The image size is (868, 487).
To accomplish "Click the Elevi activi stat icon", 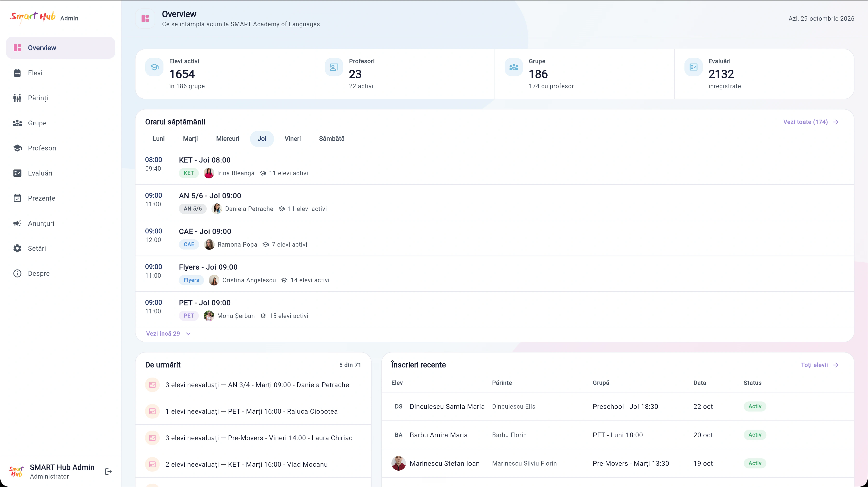I will click(154, 67).
